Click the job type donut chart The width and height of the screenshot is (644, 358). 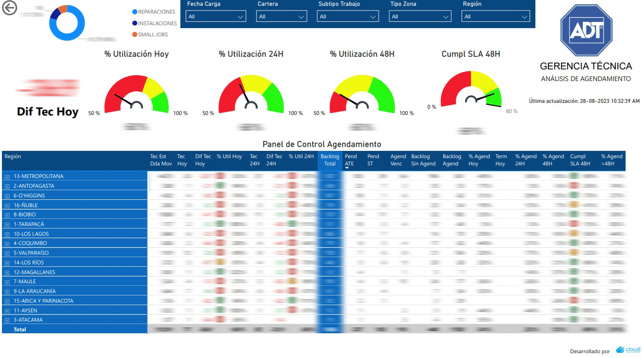(67, 23)
